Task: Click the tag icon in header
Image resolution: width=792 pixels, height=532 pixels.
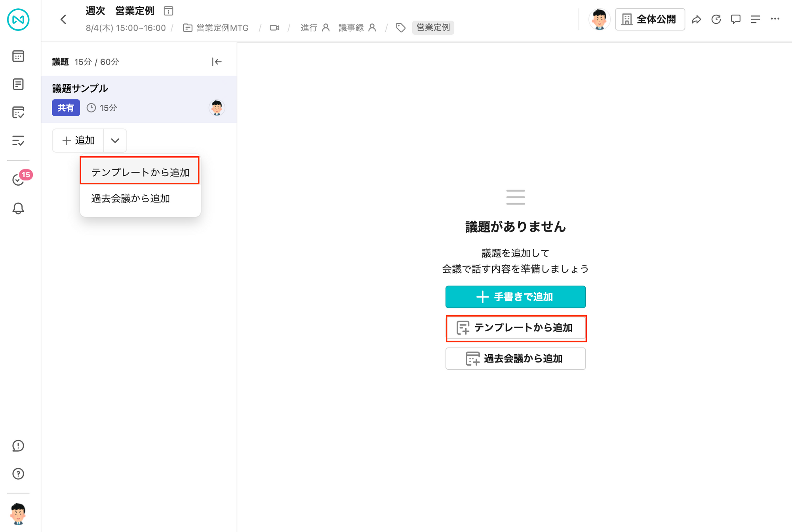Action: click(x=401, y=28)
